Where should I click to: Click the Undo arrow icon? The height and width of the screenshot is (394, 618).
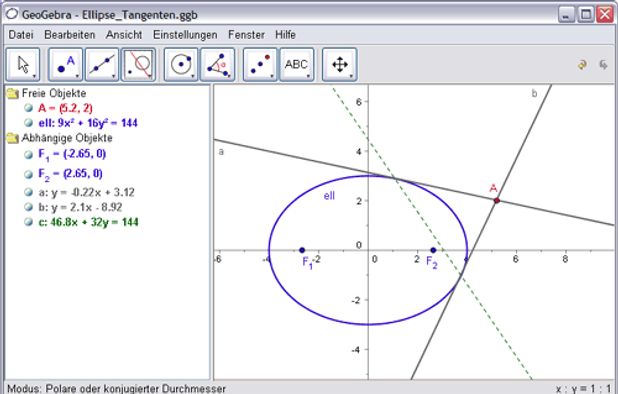pos(582,65)
